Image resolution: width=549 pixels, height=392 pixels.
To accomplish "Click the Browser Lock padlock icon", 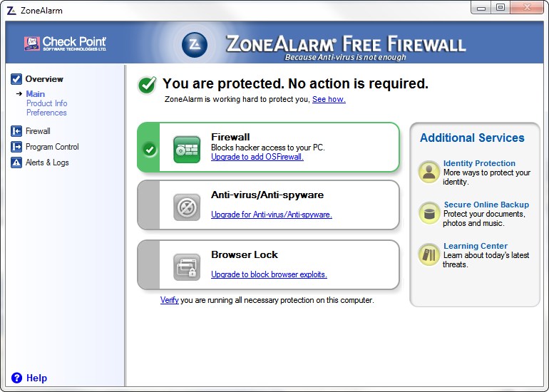I will tap(187, 267).
